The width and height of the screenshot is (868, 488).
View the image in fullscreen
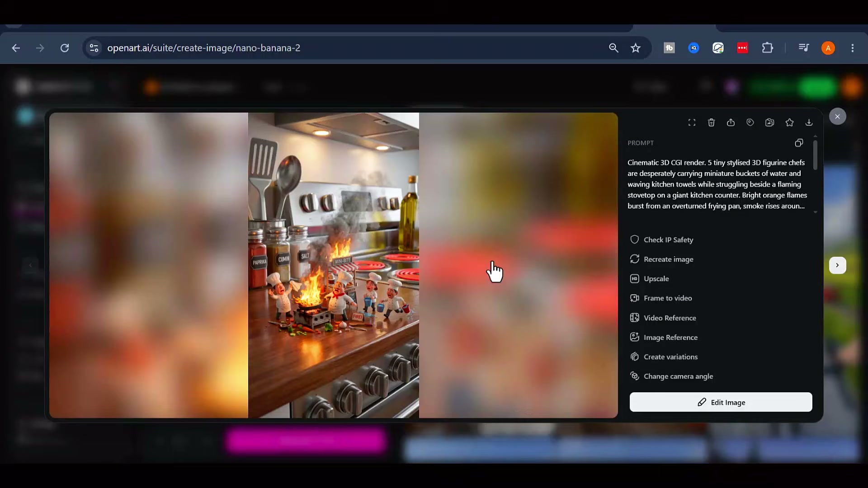click(x=692, y=122)
